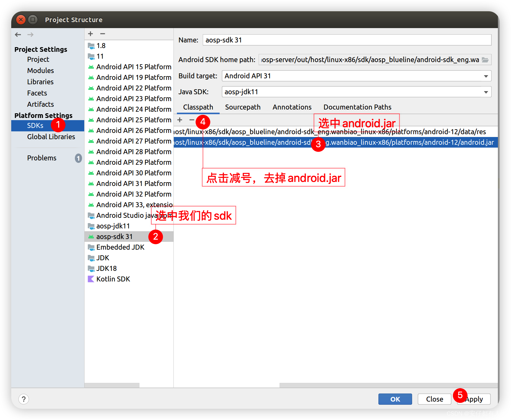Select Android API 29 Platform

tap(129, 162)
